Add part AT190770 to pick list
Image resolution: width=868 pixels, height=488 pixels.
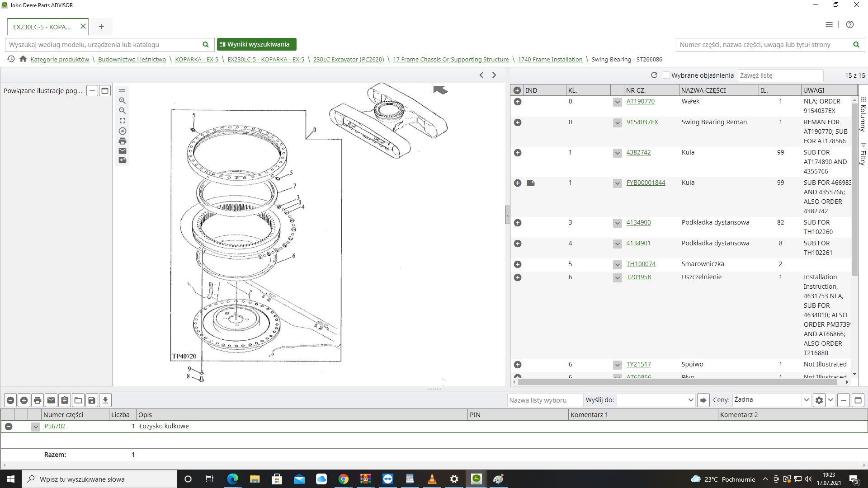pos(518,102)
